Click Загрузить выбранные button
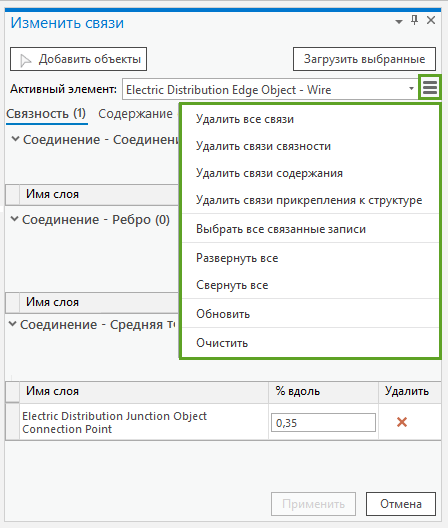 pyautogui.click(x=364, y=59)
